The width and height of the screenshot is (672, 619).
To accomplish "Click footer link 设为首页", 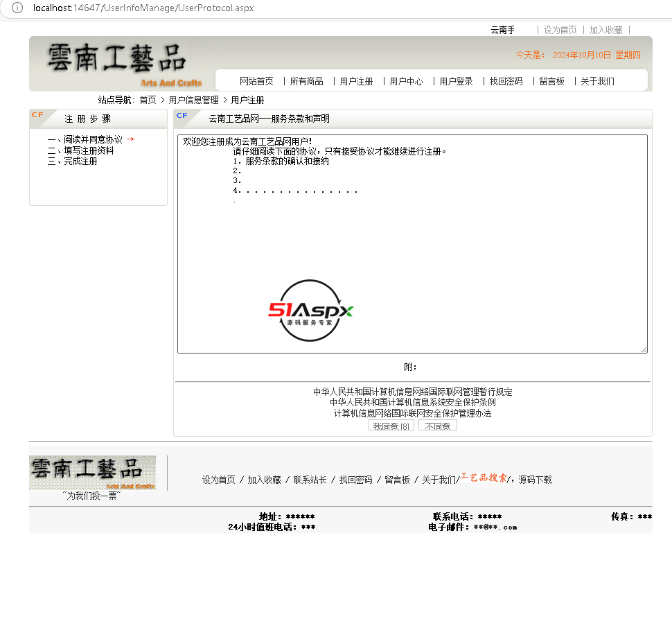I will tap(218, 480).
